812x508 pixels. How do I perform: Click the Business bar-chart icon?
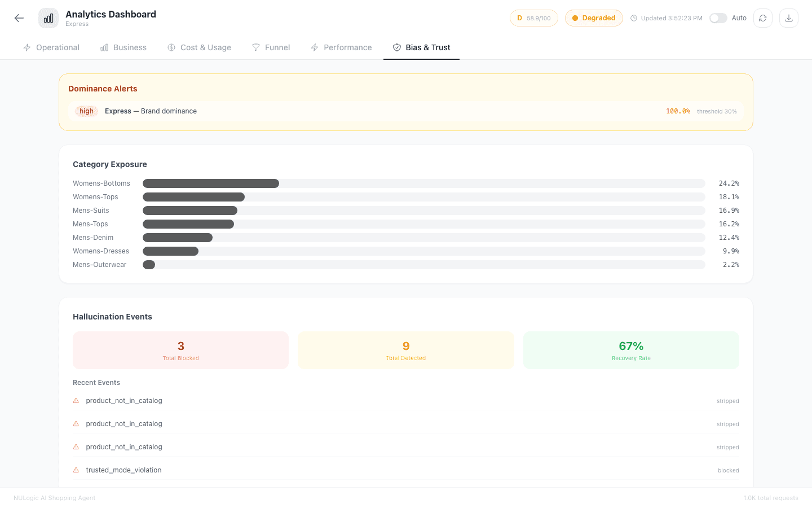point(104,47)
